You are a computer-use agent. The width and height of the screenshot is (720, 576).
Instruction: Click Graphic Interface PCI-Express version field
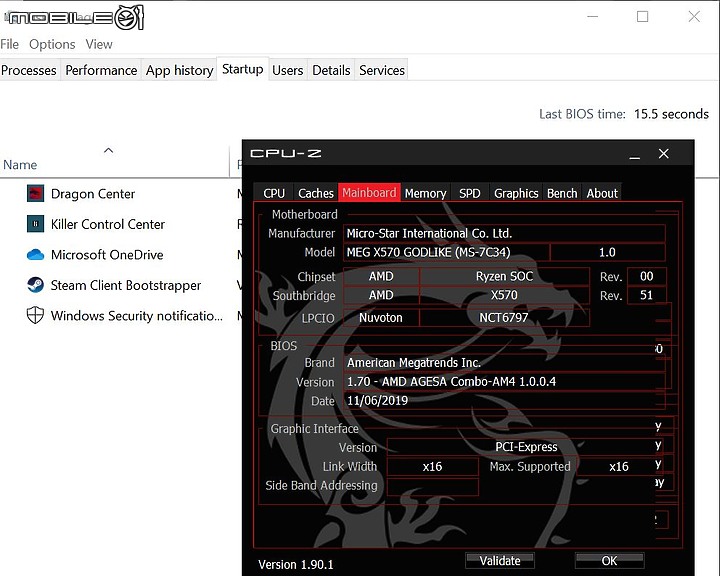tap(526, 447)
